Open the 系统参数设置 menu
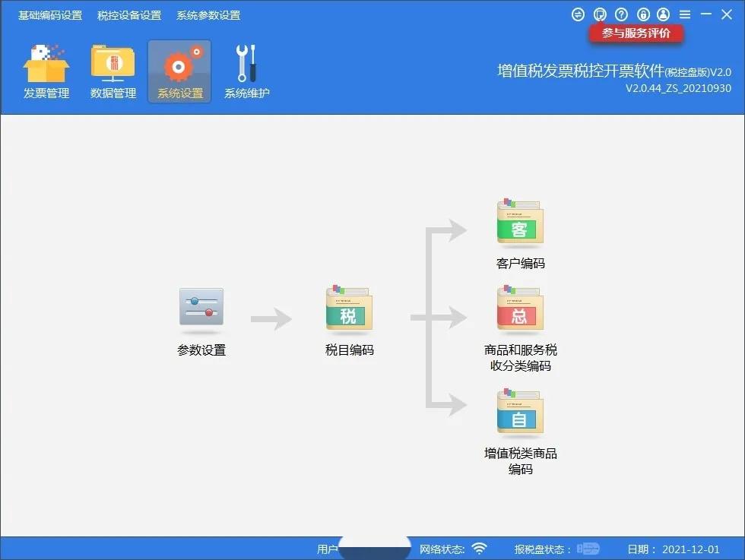Viewport: 745px width, 560px height. coord(208,14)
